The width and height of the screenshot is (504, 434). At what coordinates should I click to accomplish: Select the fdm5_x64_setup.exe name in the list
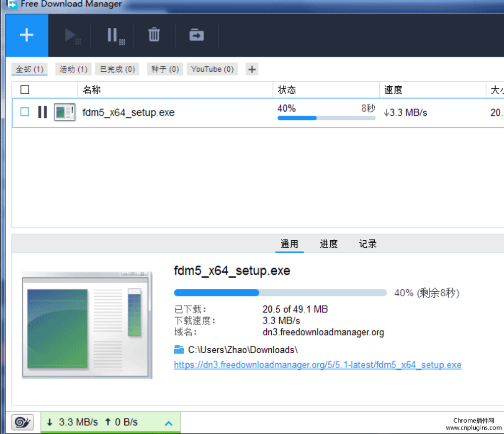click(x=128, y=112)
